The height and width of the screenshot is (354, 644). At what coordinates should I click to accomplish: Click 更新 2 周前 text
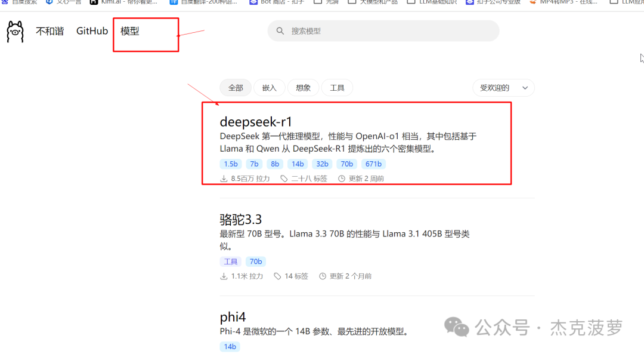click(x=366, y=178)
